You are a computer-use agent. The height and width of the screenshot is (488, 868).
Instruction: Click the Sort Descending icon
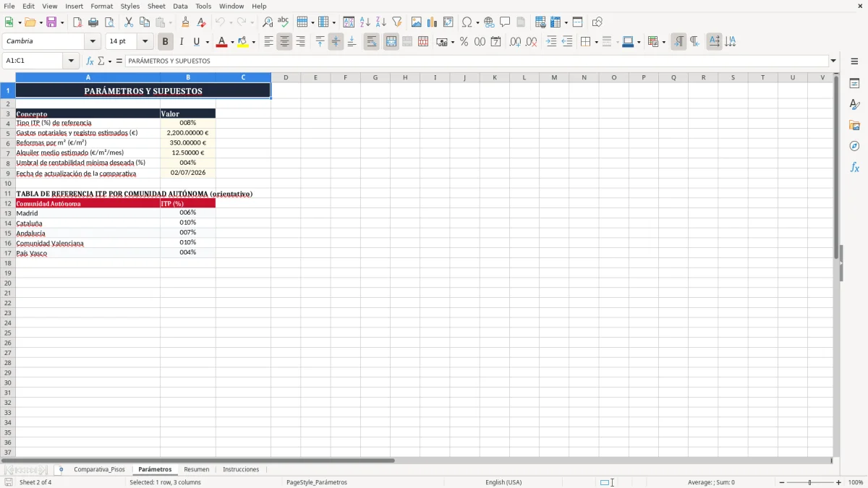point(380,22)
